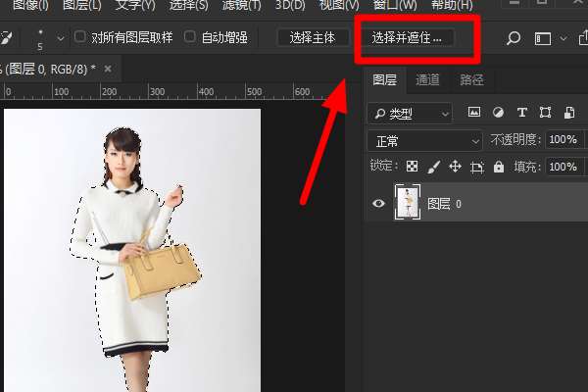Filter layers by adjustment layers icon
This screenshot has height=392, width=588.
tap(498, 113)
